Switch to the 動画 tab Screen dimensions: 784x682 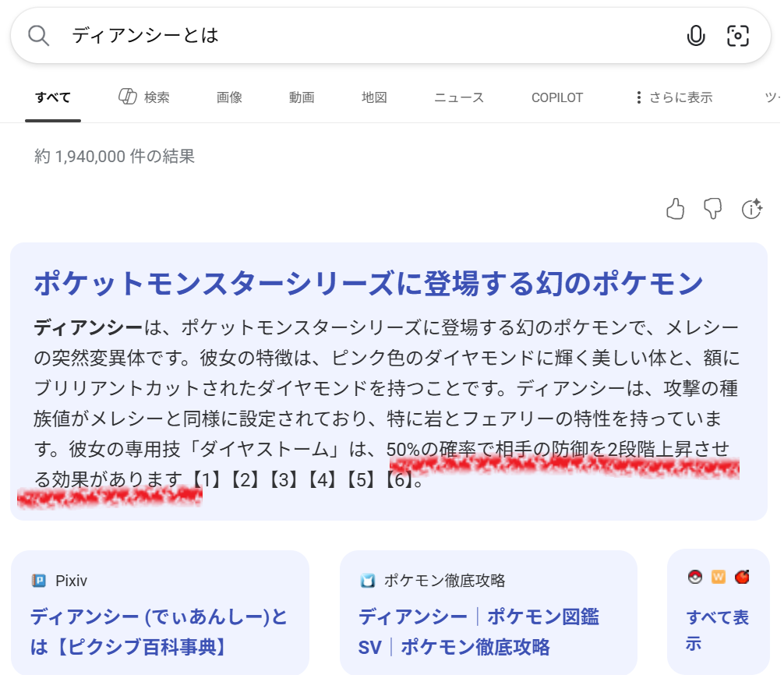click(302, 97)
